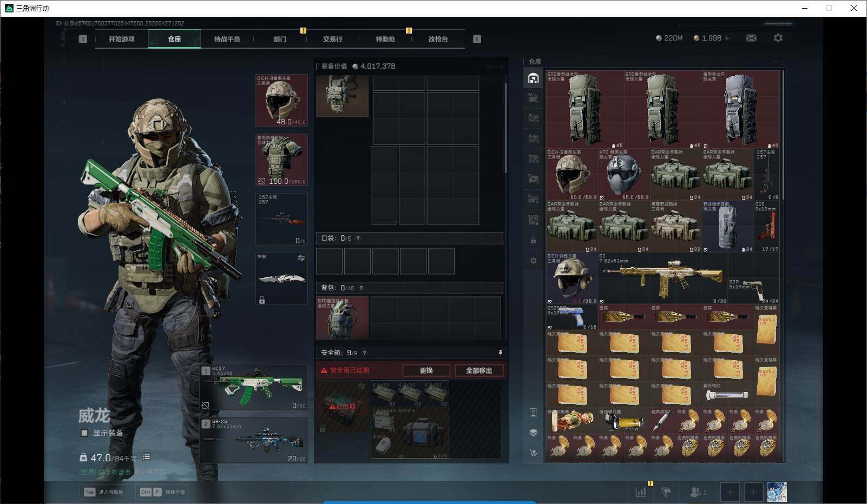The width and height of the screenshot is (867, 504).
Task: Click the 全部移出 button
Action: (x=479, y=370)
